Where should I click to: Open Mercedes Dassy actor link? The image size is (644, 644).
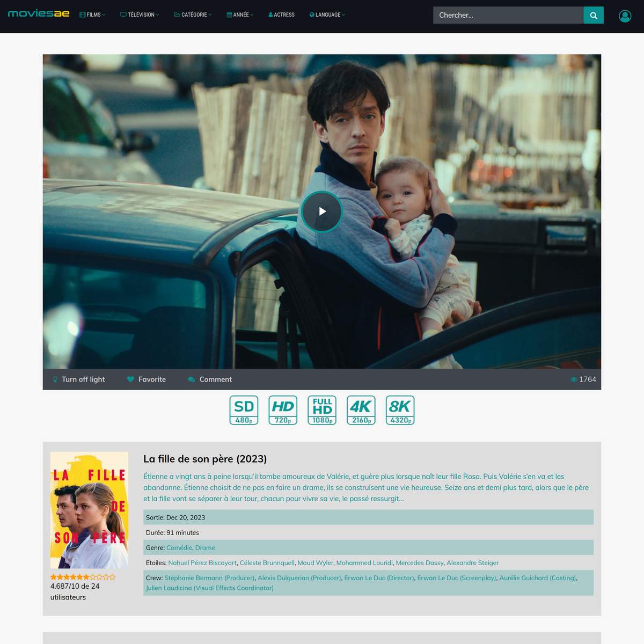[420, 563]
